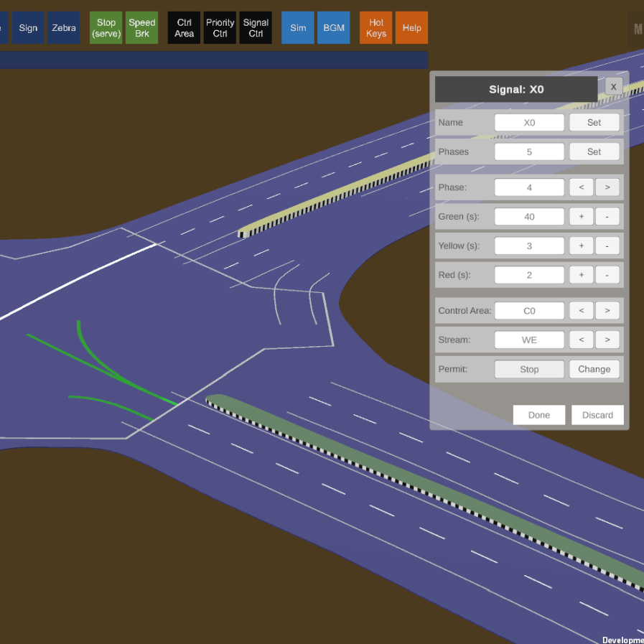Open the Signal Ctrl tool

(256, 28)
